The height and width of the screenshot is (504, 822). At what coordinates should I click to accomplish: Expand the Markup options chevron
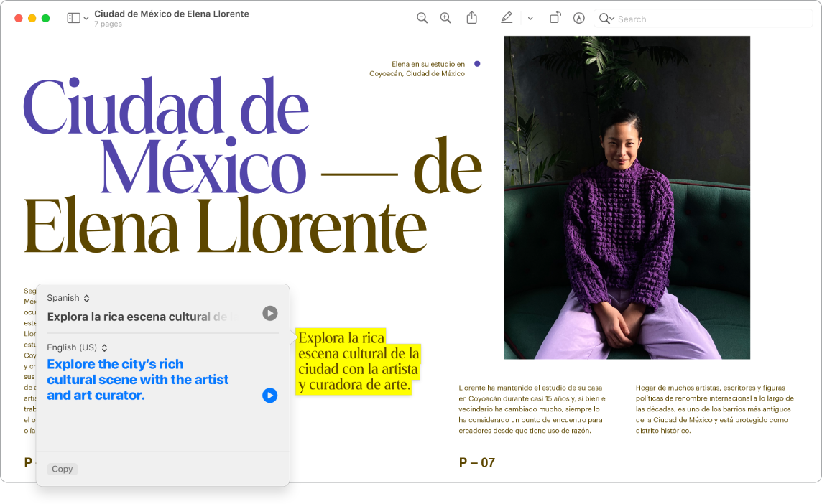pyautogui.click(x=530, y=18)
